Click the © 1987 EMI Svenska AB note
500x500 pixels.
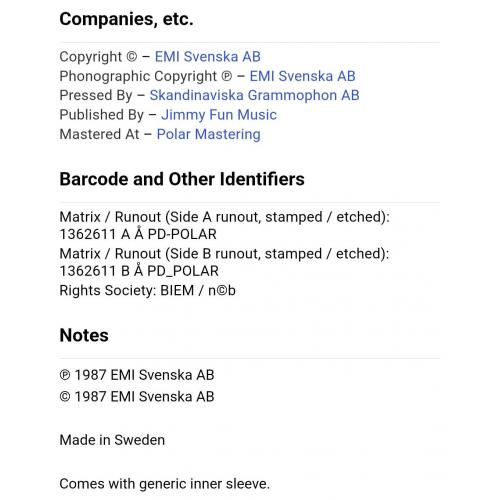tap(137, 397)
